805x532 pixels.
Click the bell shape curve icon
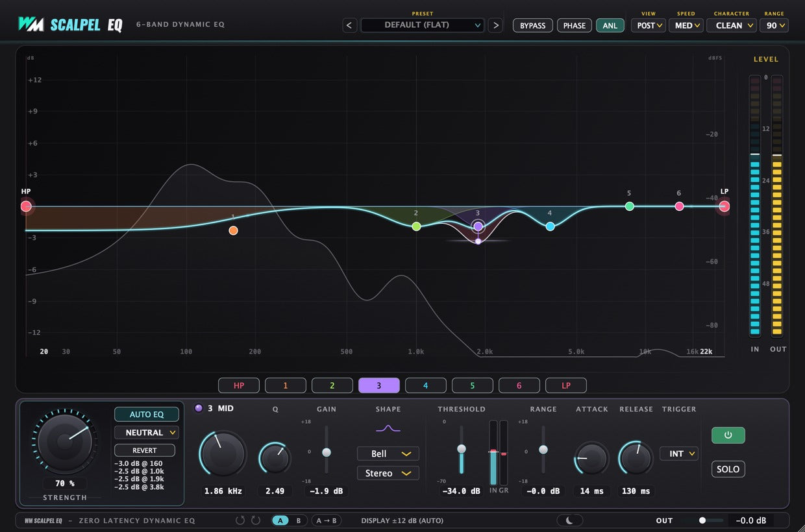point(388,428)
